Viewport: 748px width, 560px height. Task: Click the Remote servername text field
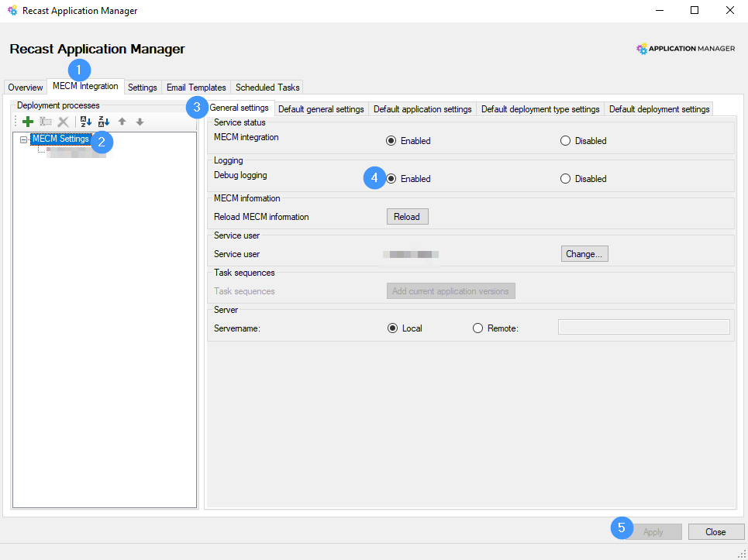[644, 327]
